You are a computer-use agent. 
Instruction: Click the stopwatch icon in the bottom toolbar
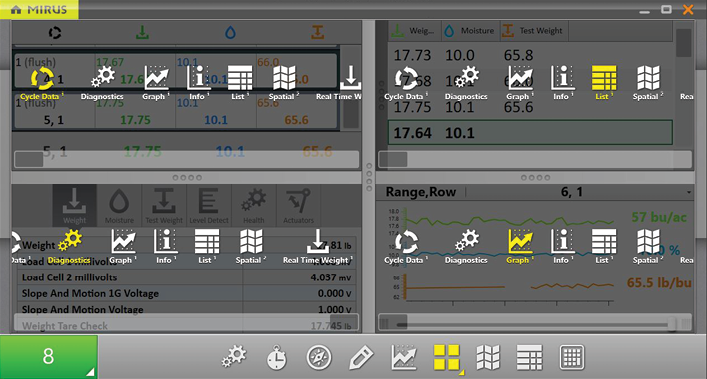(276, 357)
